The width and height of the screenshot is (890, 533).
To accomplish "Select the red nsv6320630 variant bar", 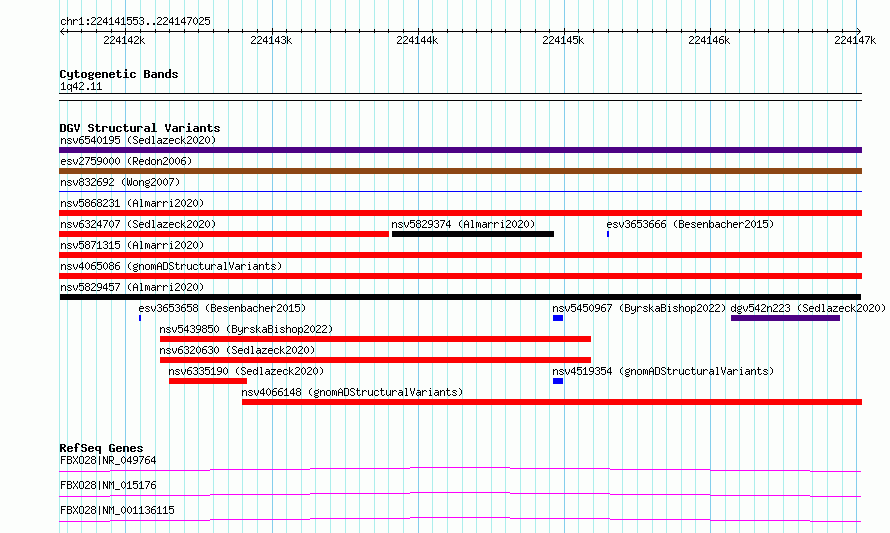I will 375,360.
